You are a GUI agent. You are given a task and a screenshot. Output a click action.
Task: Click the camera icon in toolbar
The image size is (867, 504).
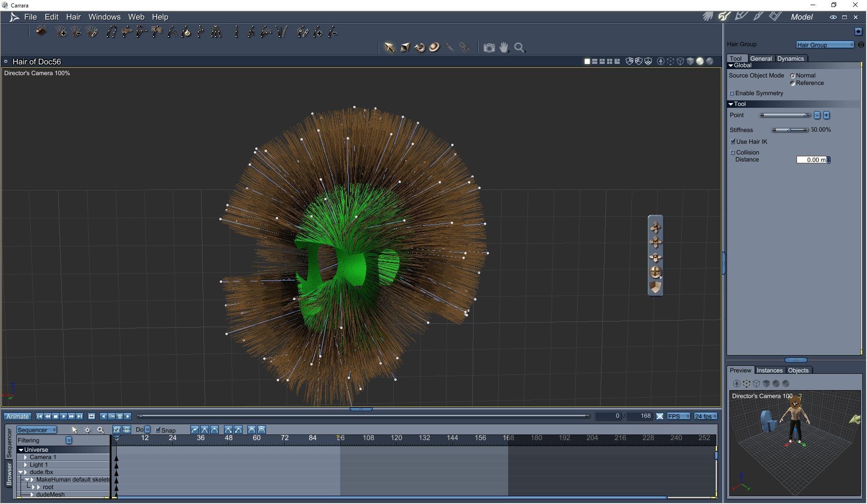point(489,48)
